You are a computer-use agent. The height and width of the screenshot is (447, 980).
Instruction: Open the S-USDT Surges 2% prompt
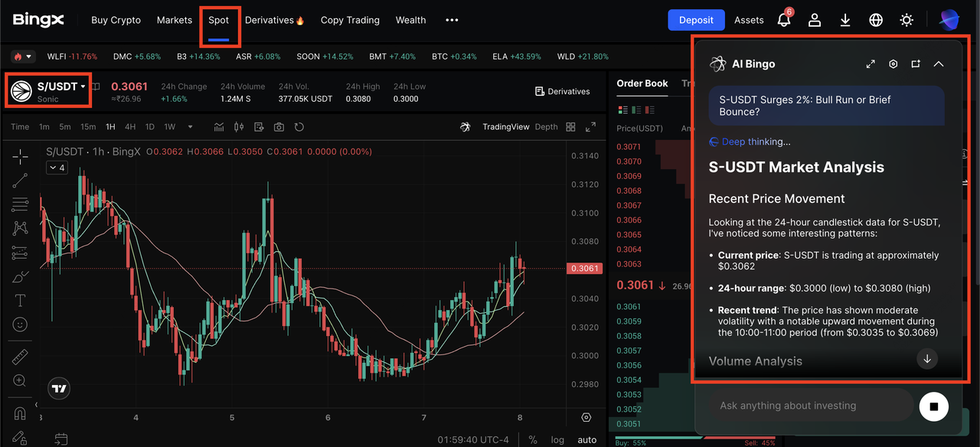click(x=826, y=106)
